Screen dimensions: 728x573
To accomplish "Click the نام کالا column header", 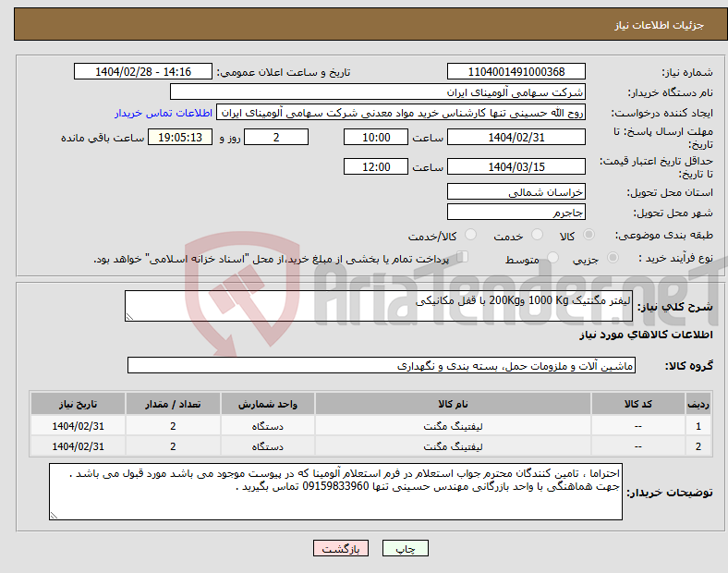I will pos(453,404).
